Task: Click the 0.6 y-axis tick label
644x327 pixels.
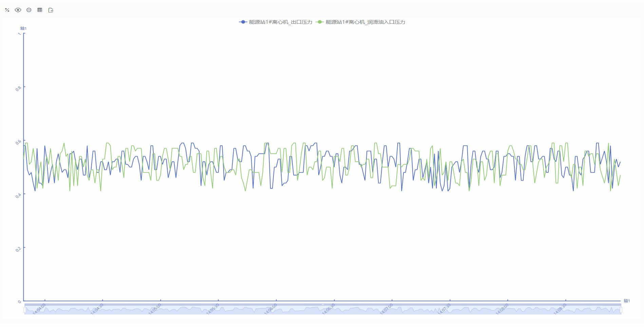Action: [x=18, y=142]
